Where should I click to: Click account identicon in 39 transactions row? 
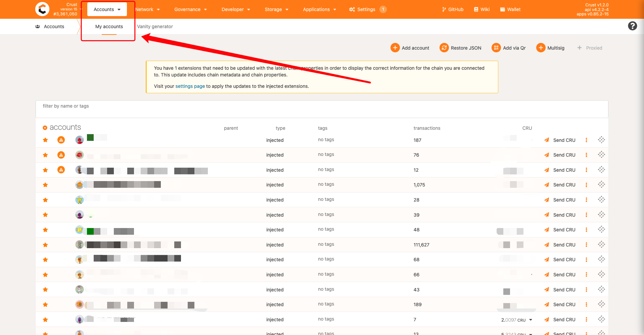(80, 215)
